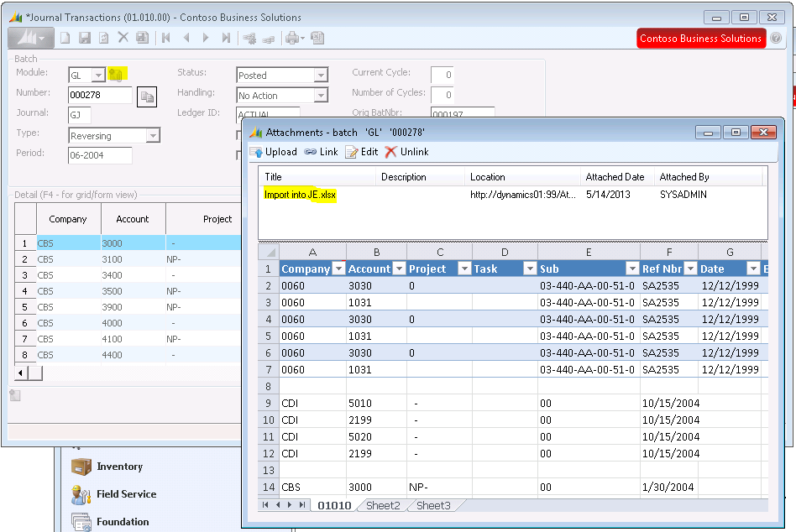Click Unlink in Attachments toolbar
796x532 pixels.
[x=407, y=152]
